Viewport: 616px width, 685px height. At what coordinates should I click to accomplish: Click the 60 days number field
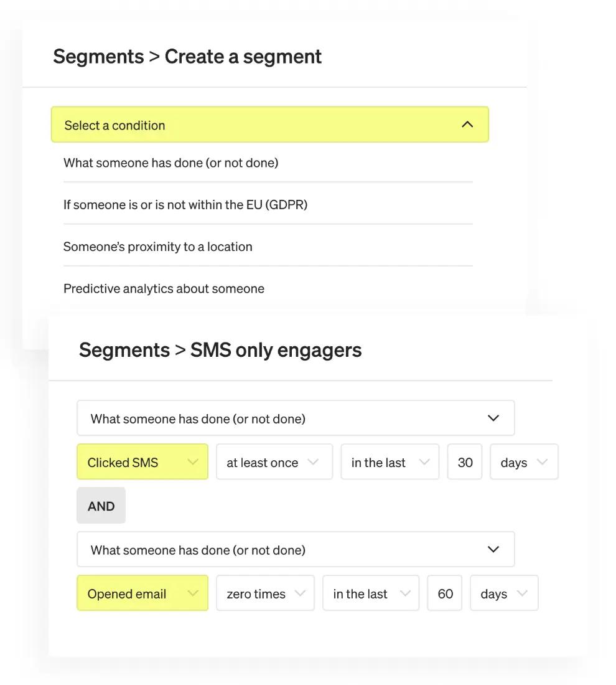[x=445, y=593]
